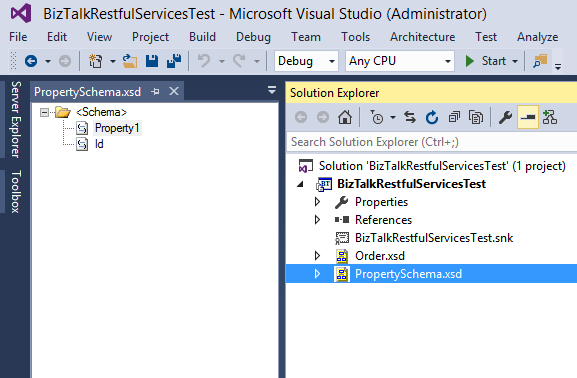This screenshot has height=378, width=577.
Task: Click the Solution Explorer Home icon
Action: point(345,117)
